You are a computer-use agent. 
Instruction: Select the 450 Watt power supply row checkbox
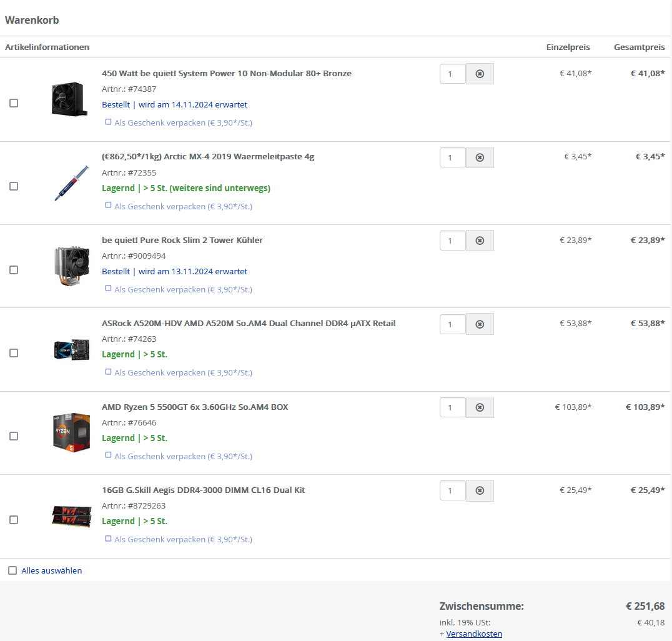coord(14,103)
